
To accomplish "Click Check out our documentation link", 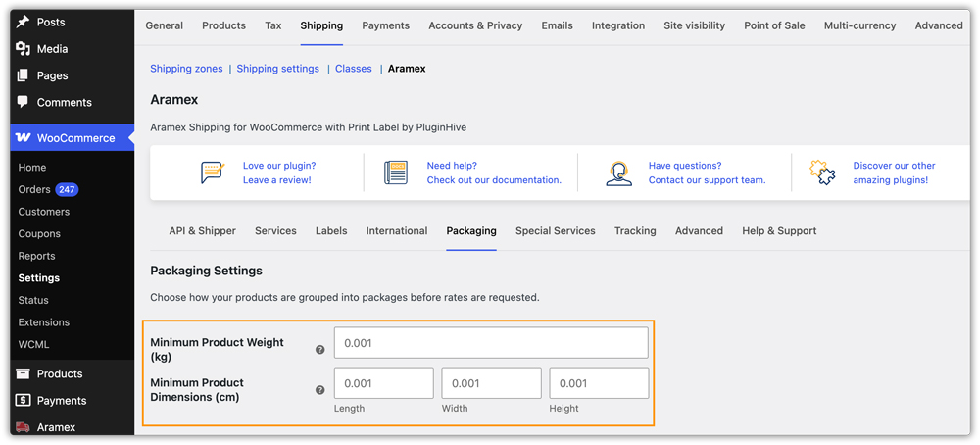I will point(494,180).
